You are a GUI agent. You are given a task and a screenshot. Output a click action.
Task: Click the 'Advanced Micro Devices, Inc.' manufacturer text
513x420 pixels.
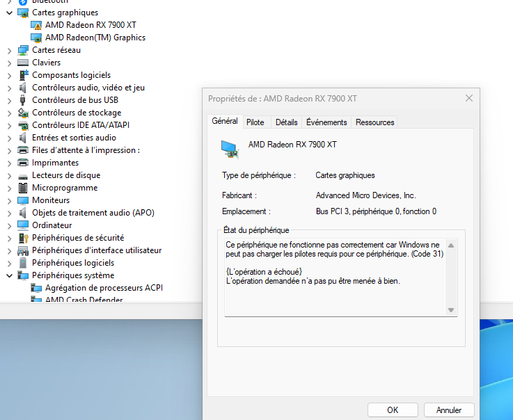coord(365,195)
